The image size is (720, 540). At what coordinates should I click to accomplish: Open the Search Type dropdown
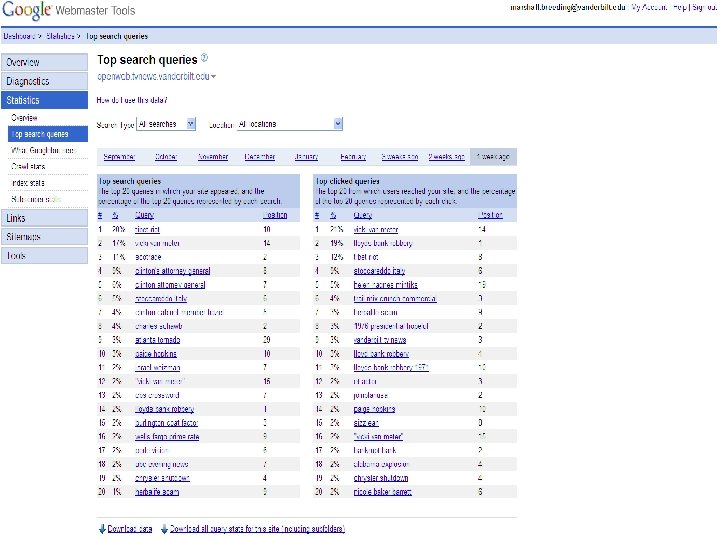pos(166,124)
